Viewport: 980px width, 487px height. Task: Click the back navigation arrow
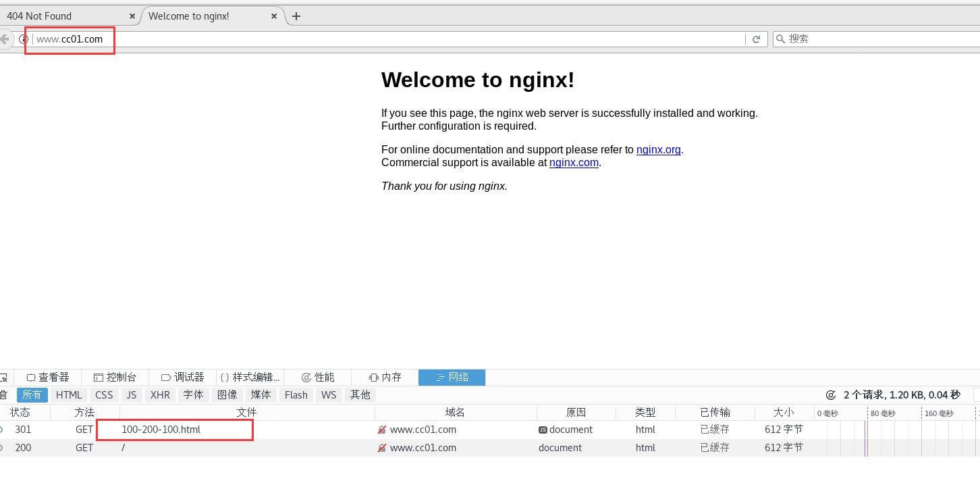[5, 39]
